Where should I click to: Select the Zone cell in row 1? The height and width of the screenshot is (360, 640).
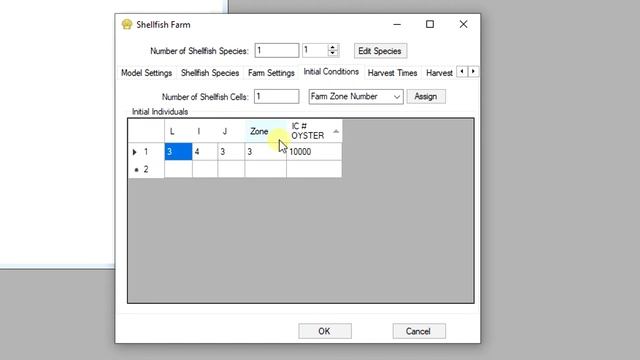coord(265,152)
